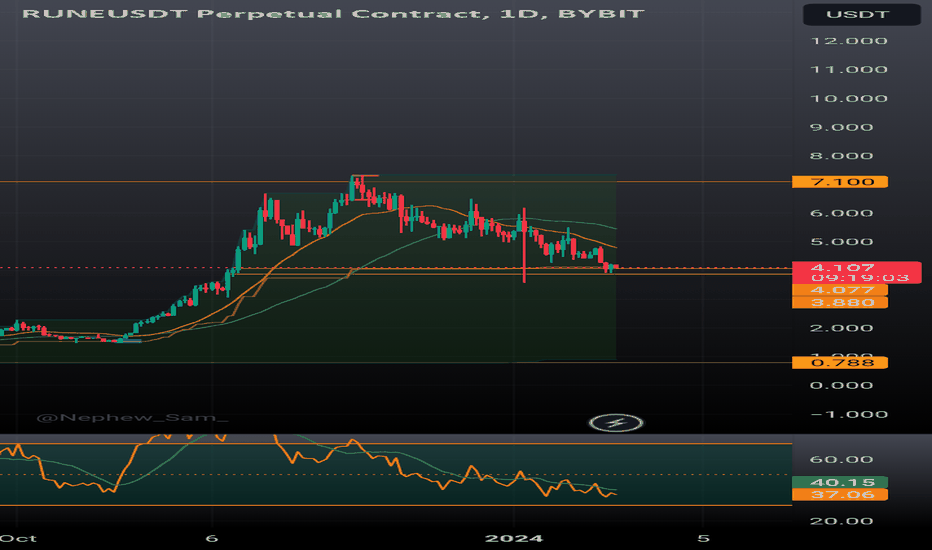This screenshot has height=550, width=932.
Task: Click the 0.788 orange price label
Action: (x=840, y=363)
